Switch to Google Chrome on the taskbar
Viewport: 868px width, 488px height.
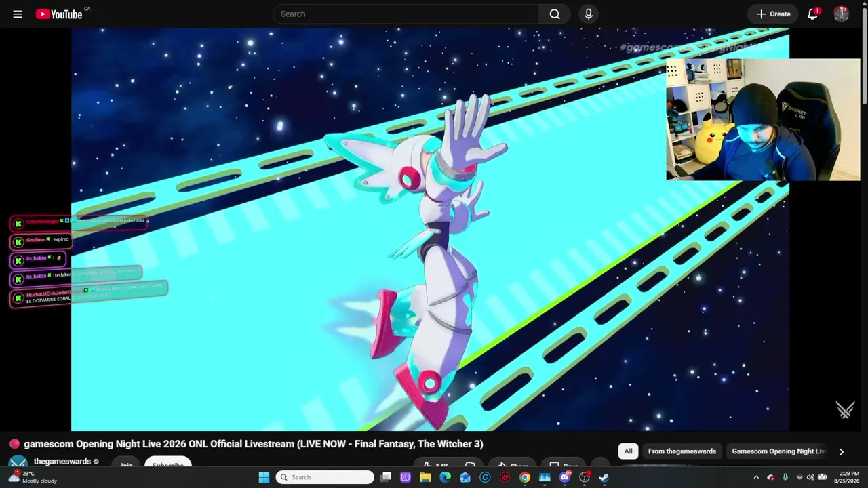(525, 477)
